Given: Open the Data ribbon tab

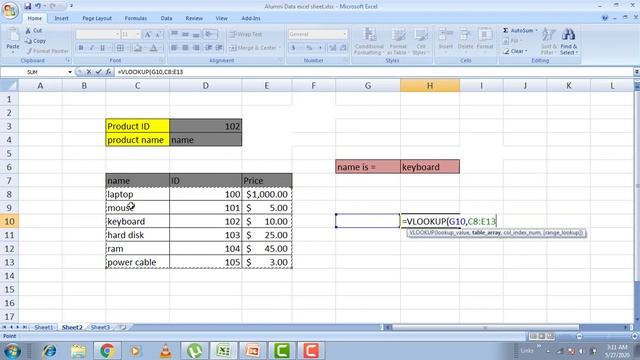Looking at the screenshot, I should pyautogui.click(x=166, y=18).
